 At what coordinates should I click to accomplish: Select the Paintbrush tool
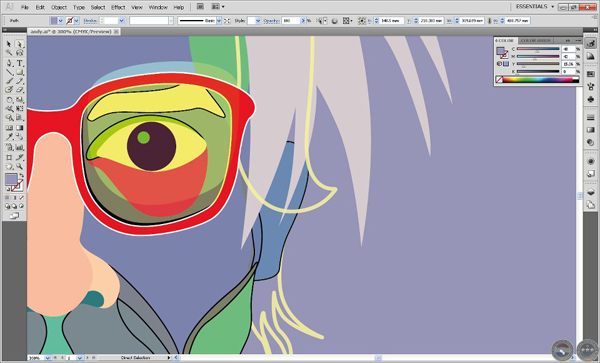tap(9, 81)
